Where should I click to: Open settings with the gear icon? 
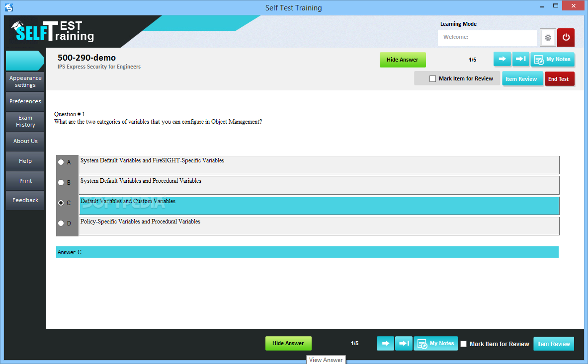(x=548, y=37)
